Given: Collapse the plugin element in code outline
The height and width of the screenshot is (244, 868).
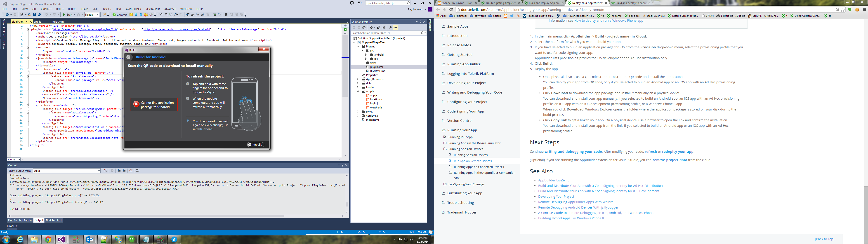Looking at the screenshot, I should (28, 29).
